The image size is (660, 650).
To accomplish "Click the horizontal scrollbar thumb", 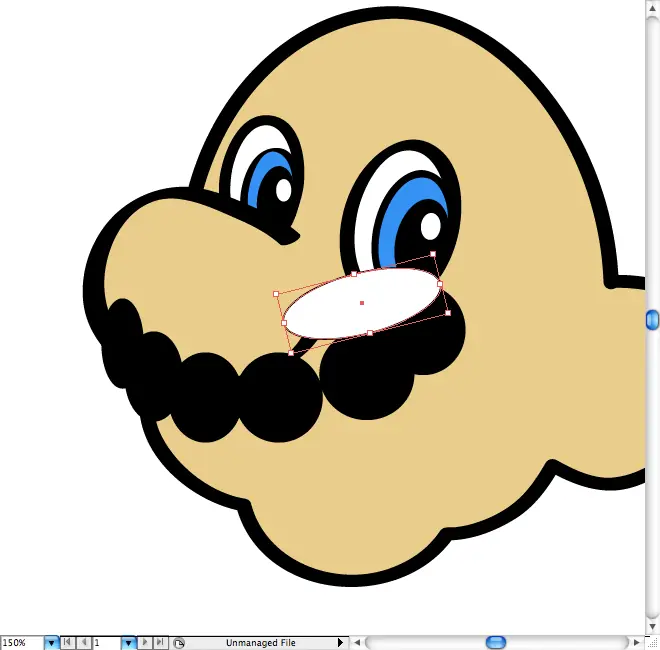I will pyautogui.click(x=496, y=642).
